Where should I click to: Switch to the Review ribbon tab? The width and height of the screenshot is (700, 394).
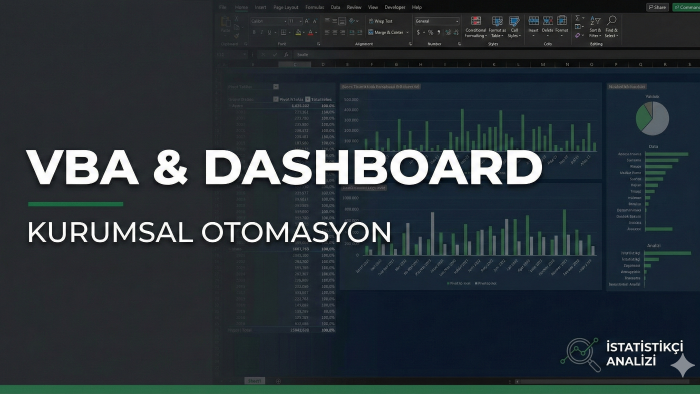354,7
